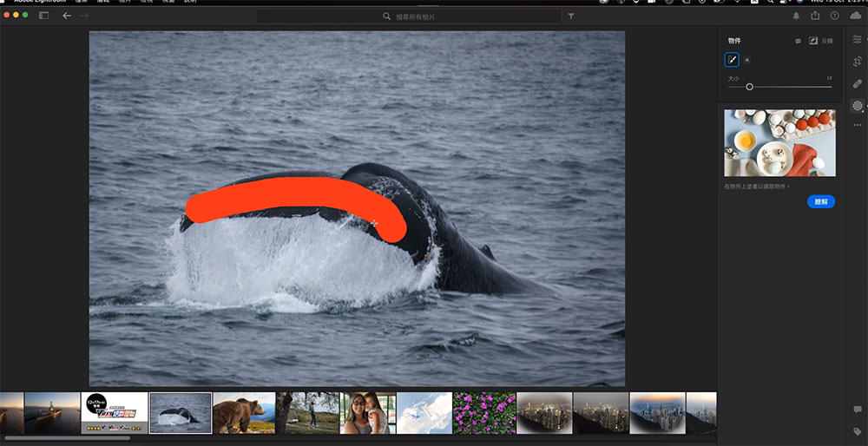The height and width of the screenshot is (446, 868).
Task: Open the notifications bell
Action: pyautogui.click(x=797, y=16)
